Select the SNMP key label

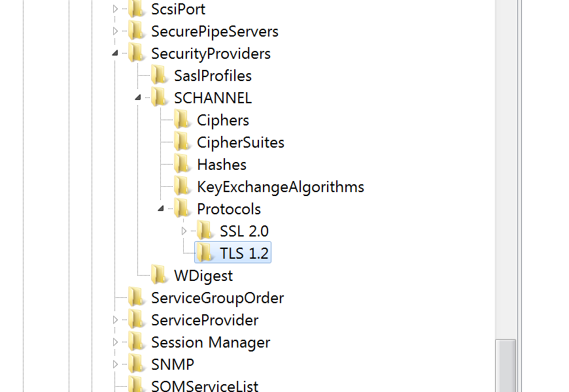click(172, 365)
